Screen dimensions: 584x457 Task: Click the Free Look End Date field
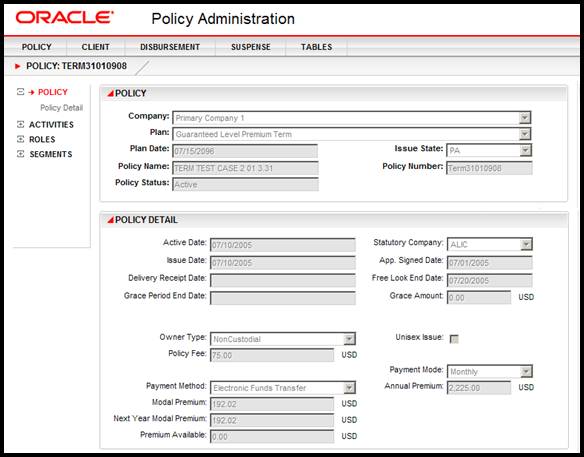(489, 280)
